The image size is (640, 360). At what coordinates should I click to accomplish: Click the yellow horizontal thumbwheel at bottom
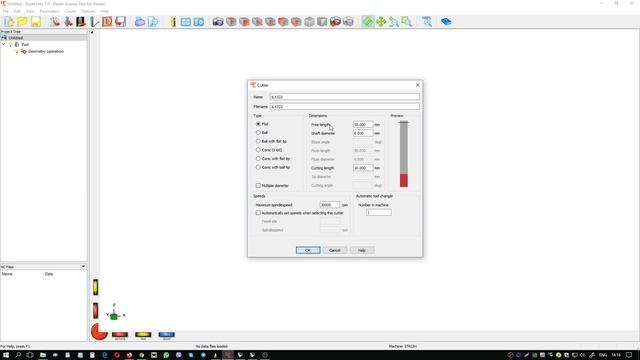(143, 335)
